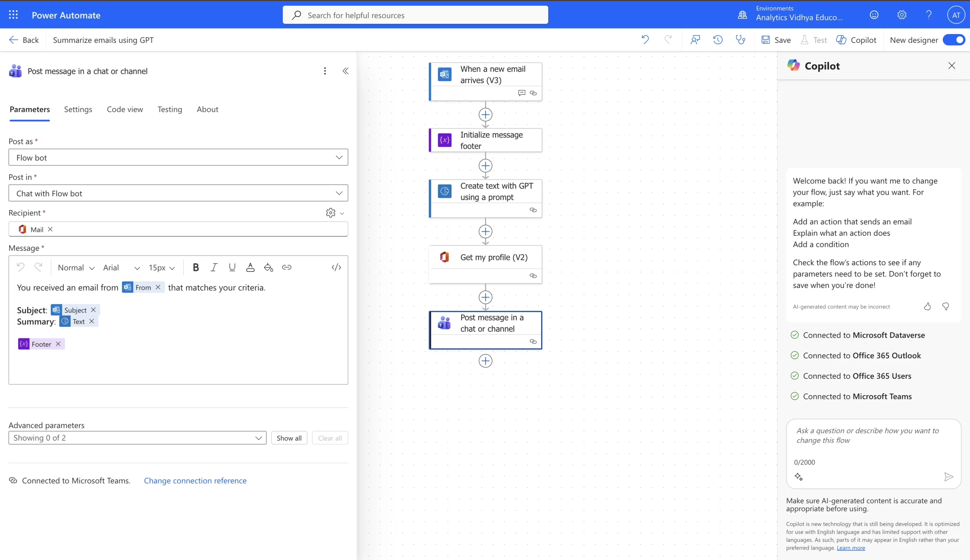Viewport: 970px width, 560px height.
Task: Click the version history icon
Action: coord(718,40)
